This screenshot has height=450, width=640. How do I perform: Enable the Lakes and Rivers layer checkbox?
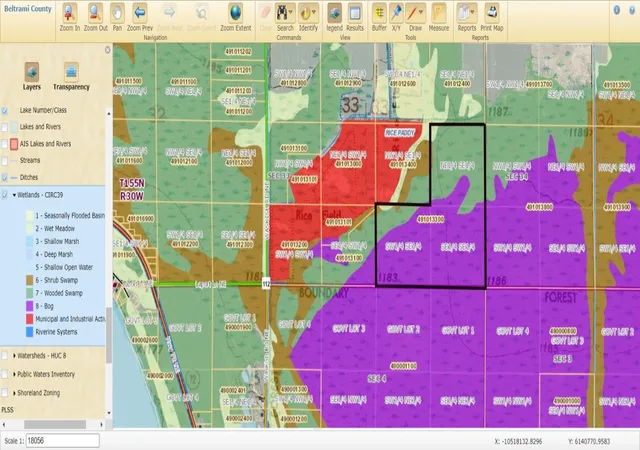pyautogui.click(x=5, y=127)
